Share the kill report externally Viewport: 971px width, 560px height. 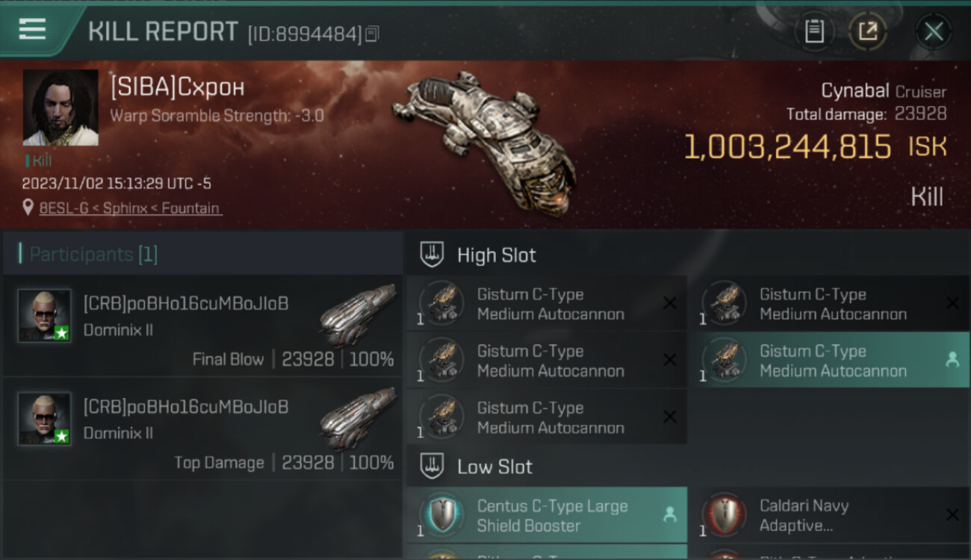point(867,31)
